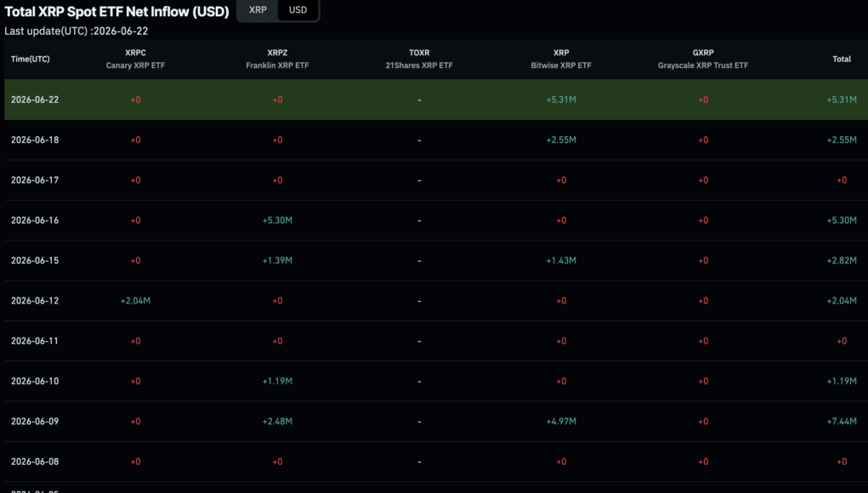The height and width of the screenshot is (493, 868).
Task: Click Total +0 value on 2026-06-17
Action: (842, 180)
